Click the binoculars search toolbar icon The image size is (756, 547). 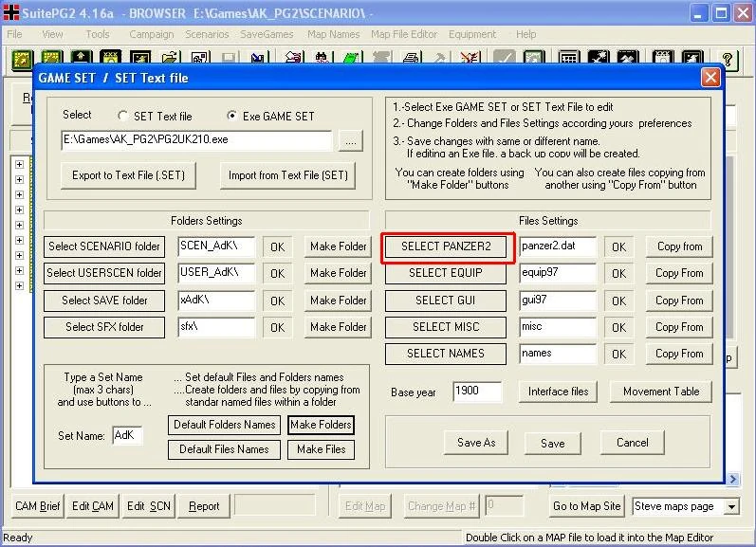pyautogui.click(x=323, y=60)
